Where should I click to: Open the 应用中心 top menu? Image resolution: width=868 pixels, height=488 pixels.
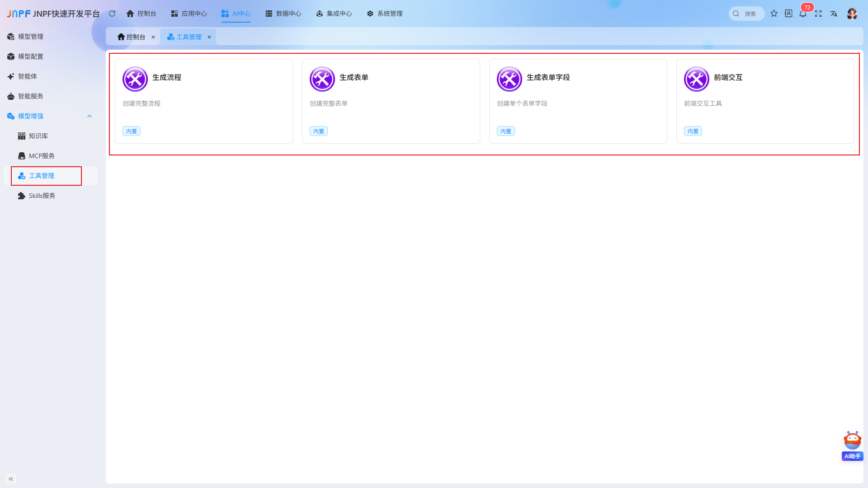(x=189, y=14)
